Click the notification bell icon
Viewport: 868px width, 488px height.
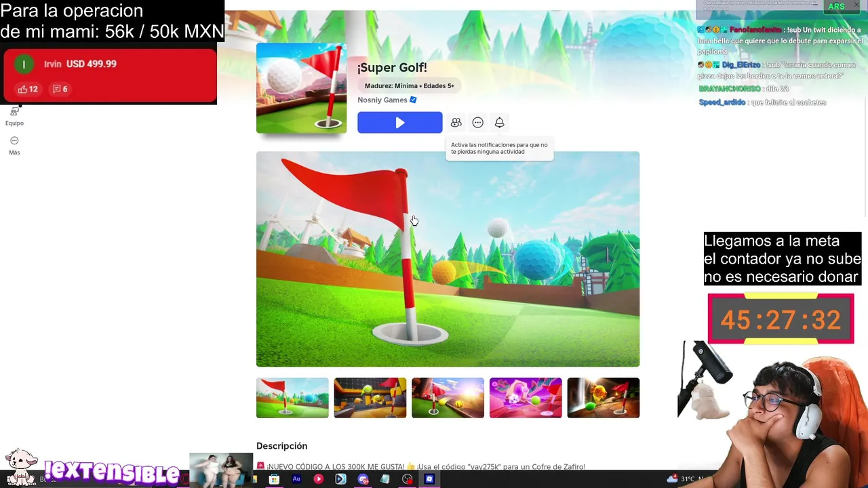(x=499, y=123)
